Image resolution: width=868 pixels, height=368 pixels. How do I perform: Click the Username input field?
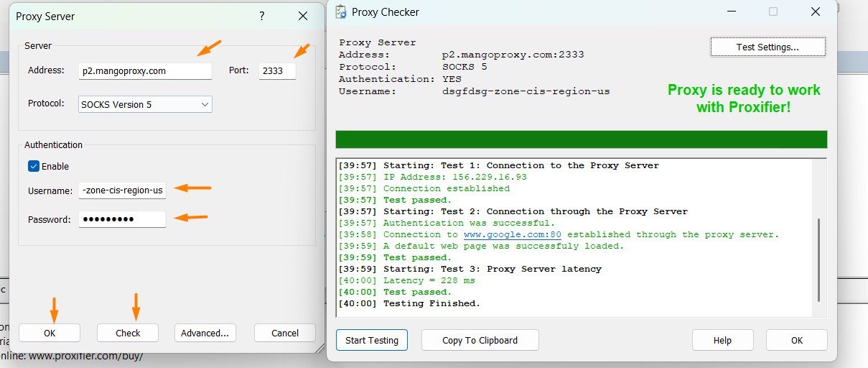(x=123, y=190)
